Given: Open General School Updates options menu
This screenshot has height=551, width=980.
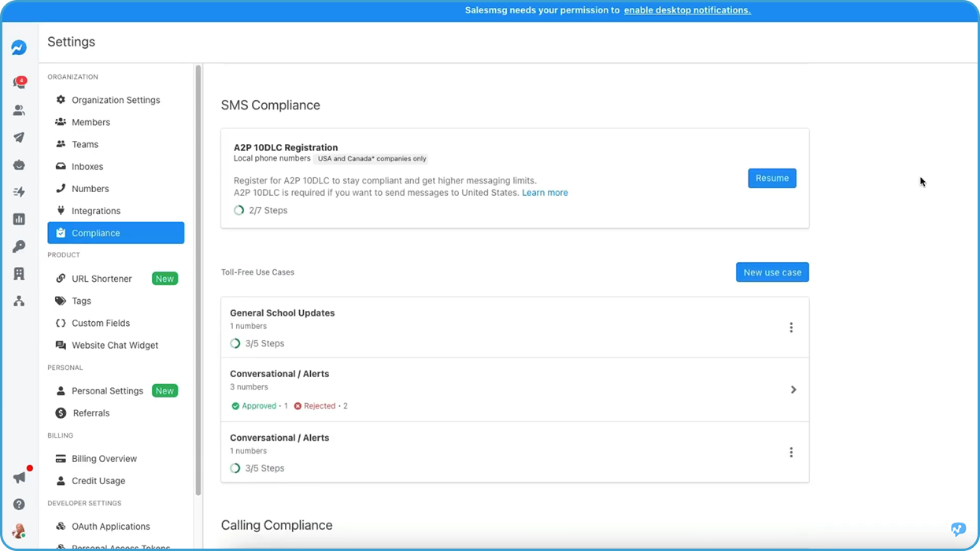Looking at the screenshot, I should point(791,327).
